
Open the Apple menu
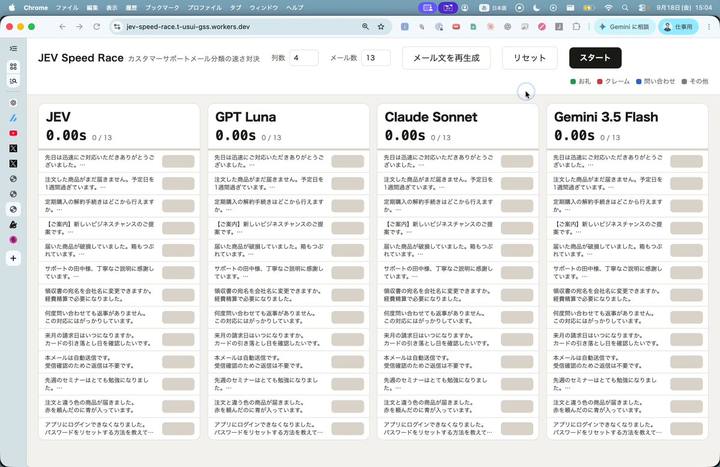point(11,7)
